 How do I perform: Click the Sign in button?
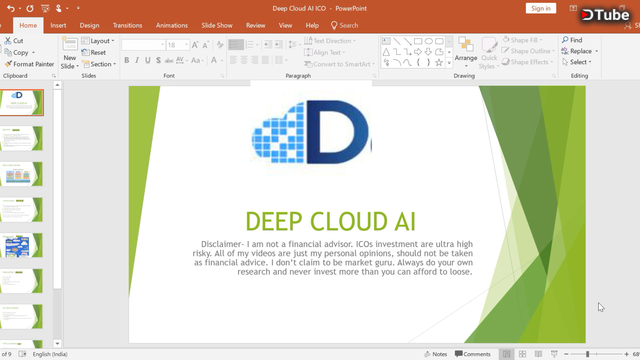[541, 8]
